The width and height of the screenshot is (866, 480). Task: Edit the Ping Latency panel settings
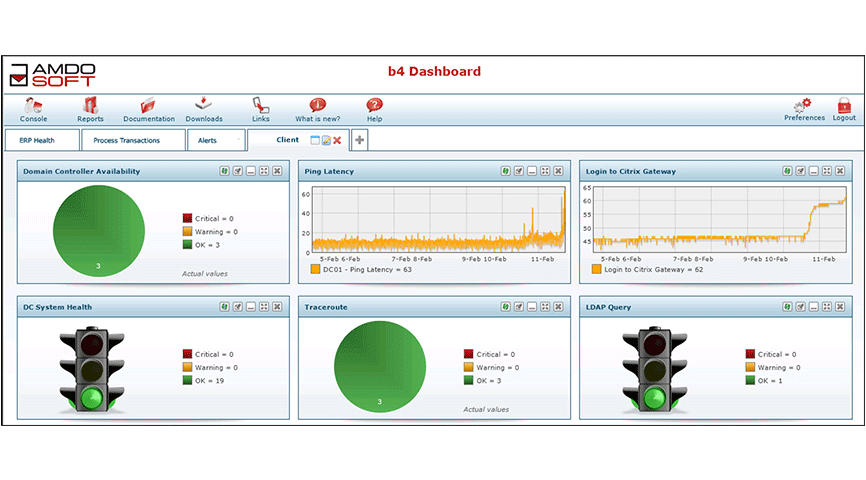[x=519, y=171]
